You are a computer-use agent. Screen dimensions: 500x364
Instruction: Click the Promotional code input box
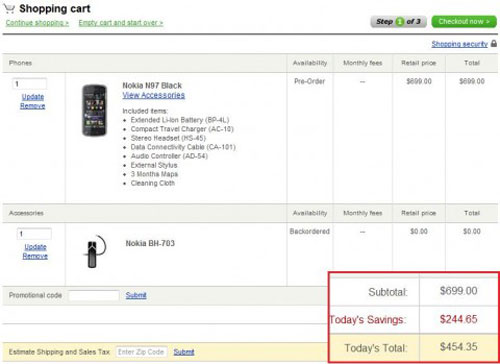94,295
